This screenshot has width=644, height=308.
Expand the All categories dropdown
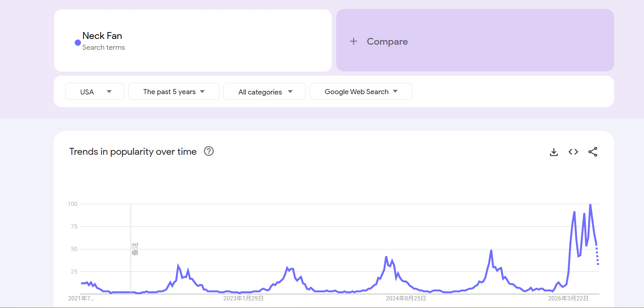pyautogui.click(x=265, y=92)
